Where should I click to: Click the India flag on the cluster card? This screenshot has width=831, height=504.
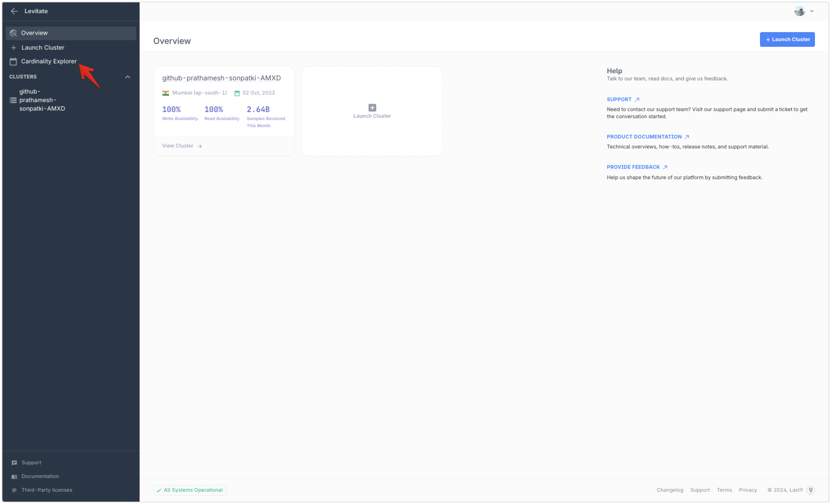(x=167, y=93)
